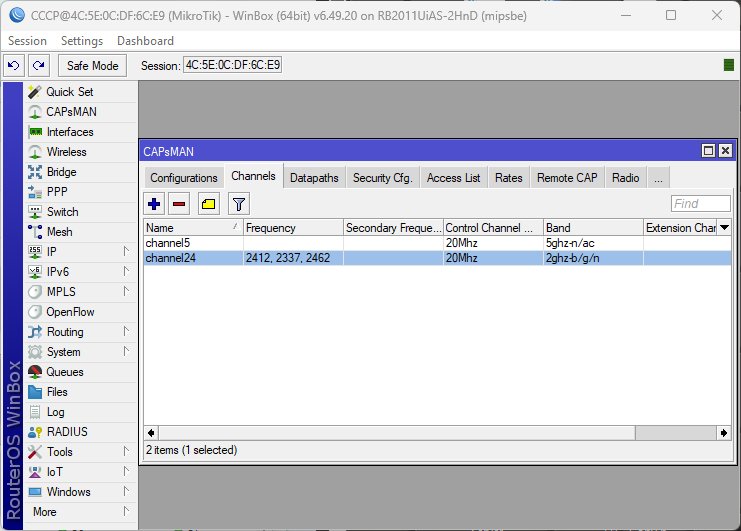This screenshot has width=741, height=531.
Task: Sort by Control Channel column header
Action: [493, 228]
